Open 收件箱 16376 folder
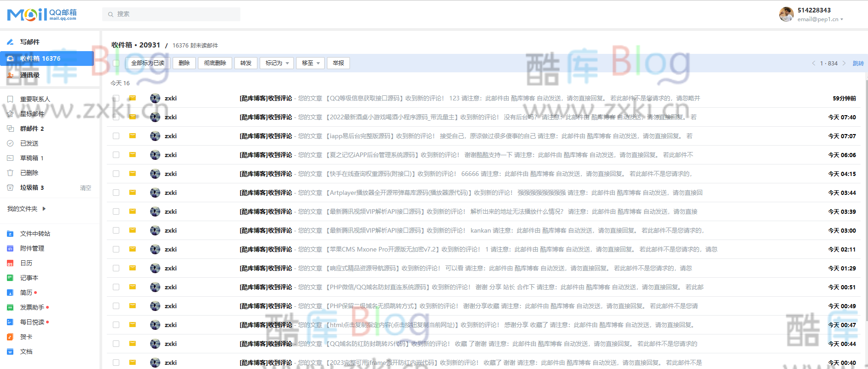868x369 pixels. (47, 59)
